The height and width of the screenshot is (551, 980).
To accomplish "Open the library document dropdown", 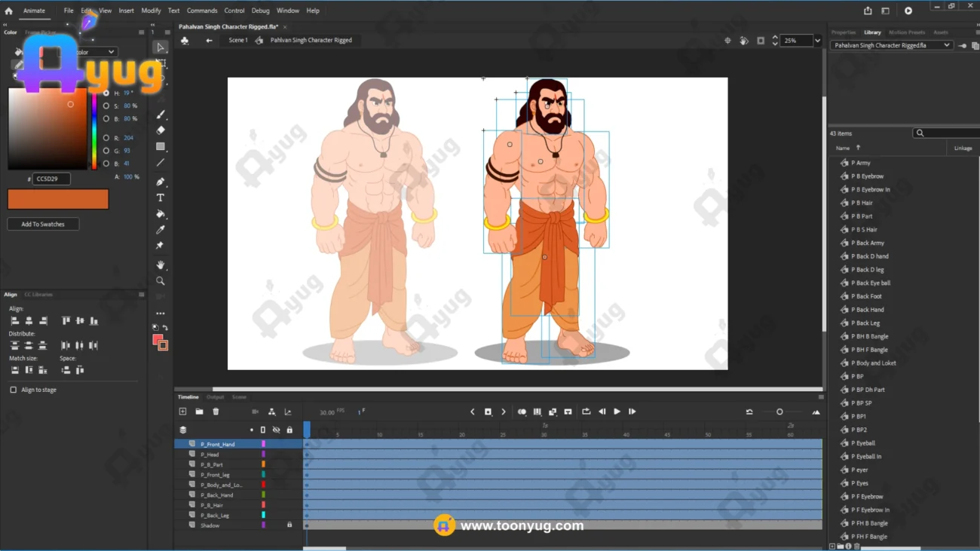I will tap(947, 45).
